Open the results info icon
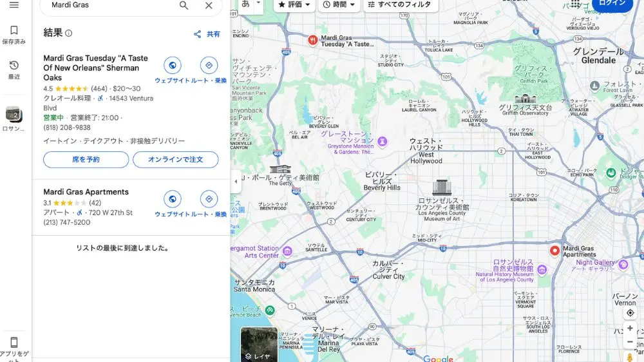This screenshot has height=362, width=644. [69, 33]
